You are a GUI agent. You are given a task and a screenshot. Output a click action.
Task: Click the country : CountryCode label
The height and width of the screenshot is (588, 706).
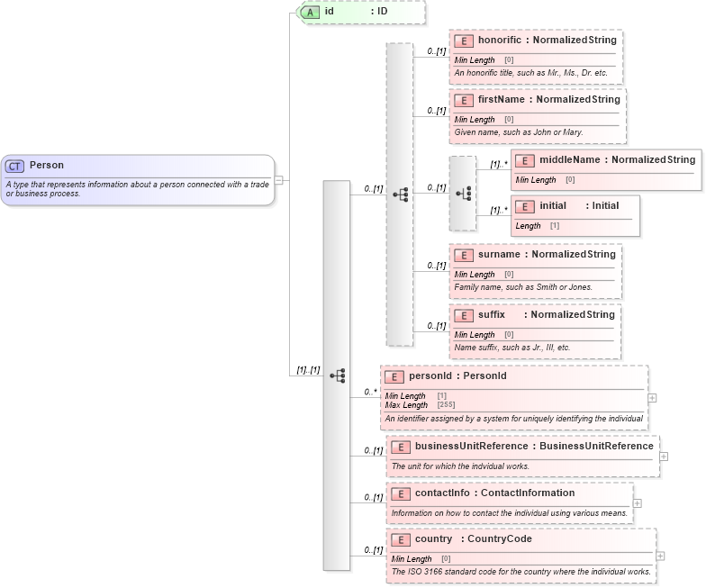tap(474, 538)
